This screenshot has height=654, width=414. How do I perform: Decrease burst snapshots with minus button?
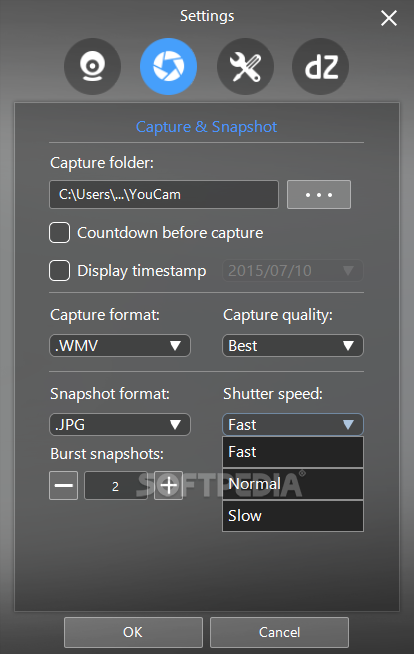pos(63,485)
